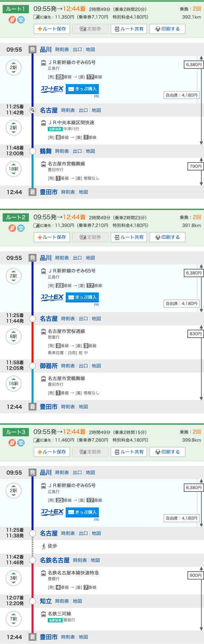Click the 楽 badge on Route 2

(21, 228)
